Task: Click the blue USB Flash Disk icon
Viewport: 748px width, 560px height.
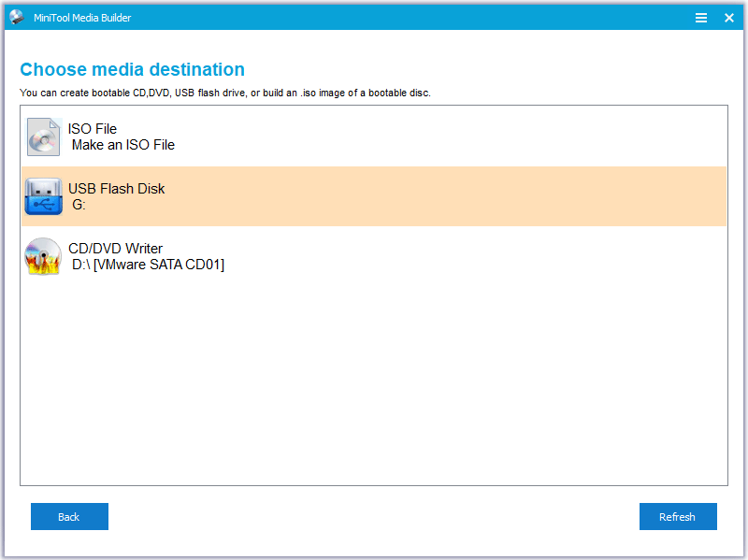Action: (43, 196)
